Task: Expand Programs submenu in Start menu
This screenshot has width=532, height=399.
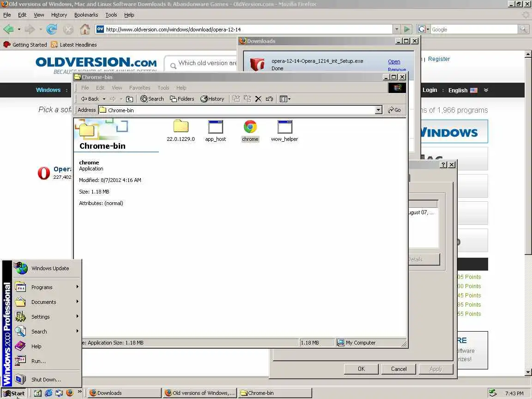Action: (47, 287)
